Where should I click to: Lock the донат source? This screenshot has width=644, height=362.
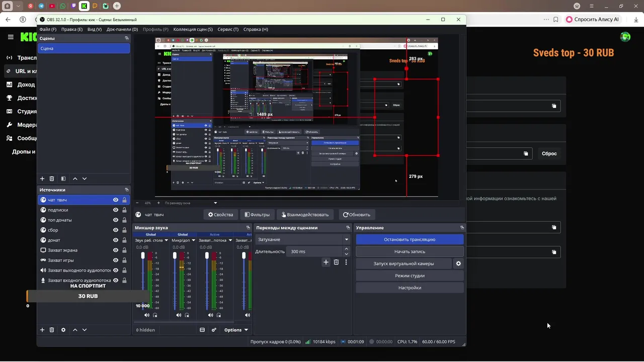tap(124, 240)
